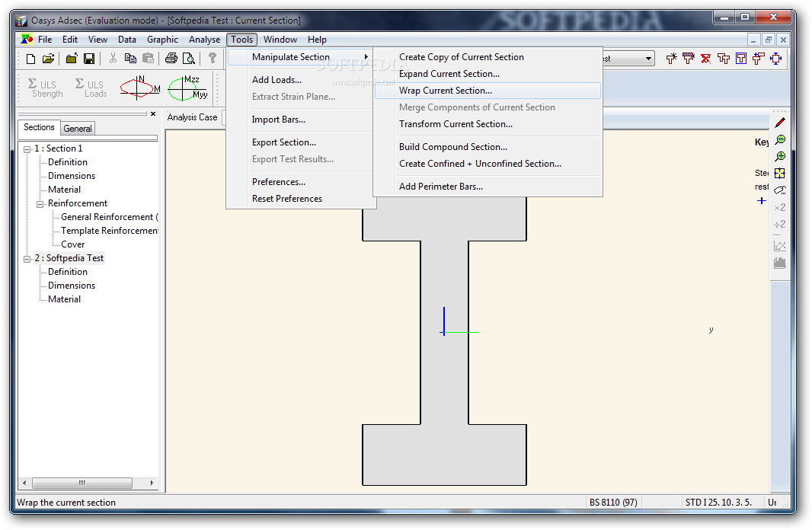Click the 'BS 8110 (97)' status bar entry

(x=613, y=502)
